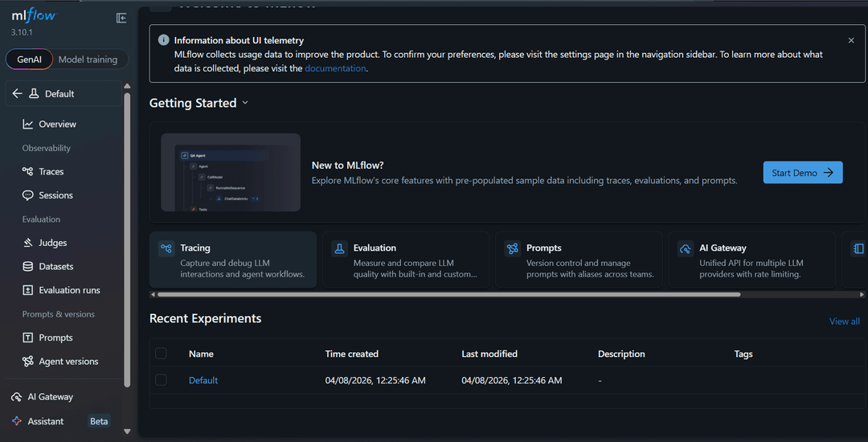
Task: Click the Tracing card icon
Action: (x=166, y=248)
